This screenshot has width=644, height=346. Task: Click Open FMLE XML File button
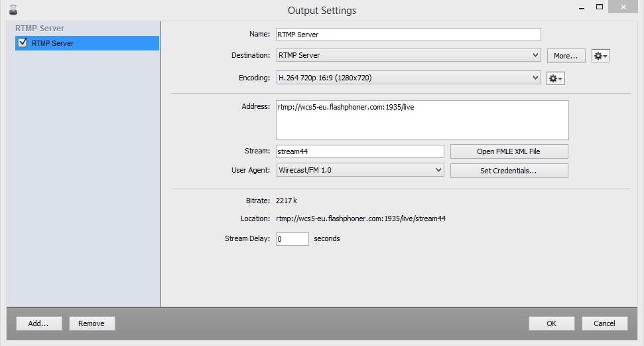point(509,151)
